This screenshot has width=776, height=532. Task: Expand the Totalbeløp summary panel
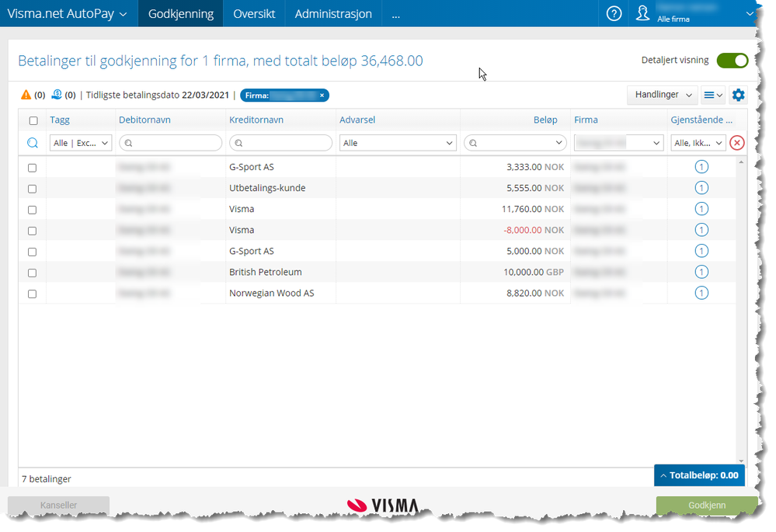(699, 475)
